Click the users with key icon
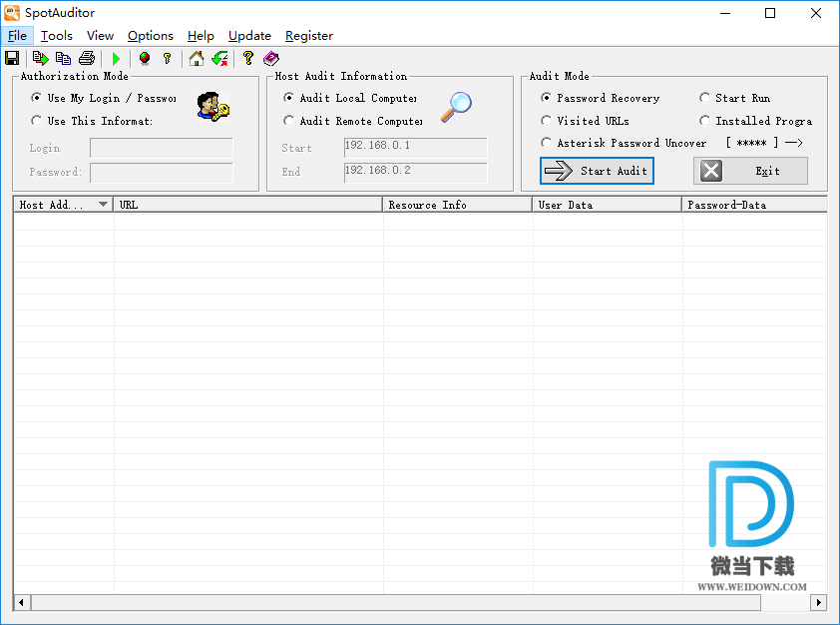Screen dimensions: 840x625 click(212, 106)
